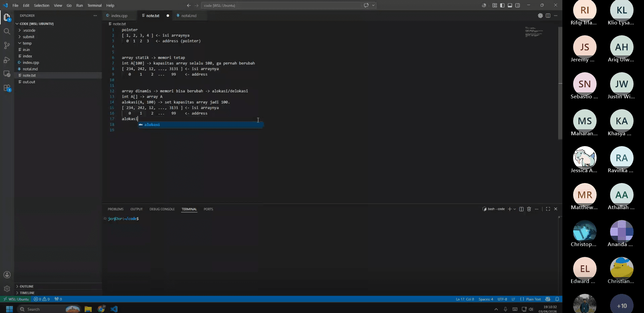Collapse the CODE [WSL: UBUNTU] root folder

click(58, 24)
